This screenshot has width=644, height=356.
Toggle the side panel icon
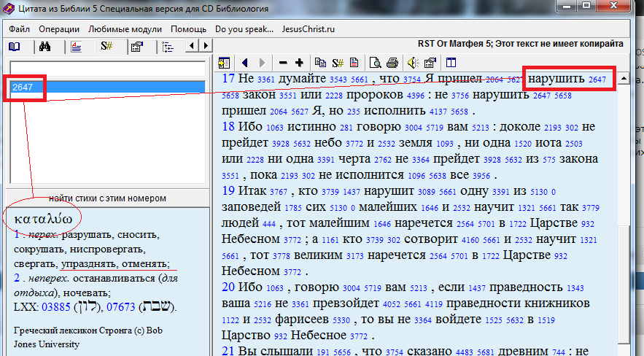pyautogui.click(x=224, y=63)
